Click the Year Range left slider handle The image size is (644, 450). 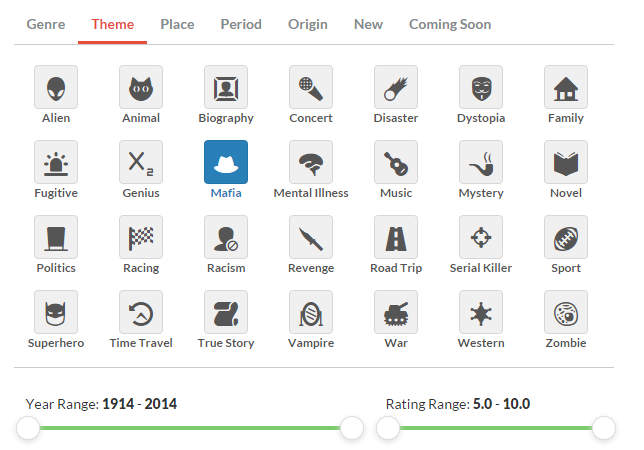(28, 428)
